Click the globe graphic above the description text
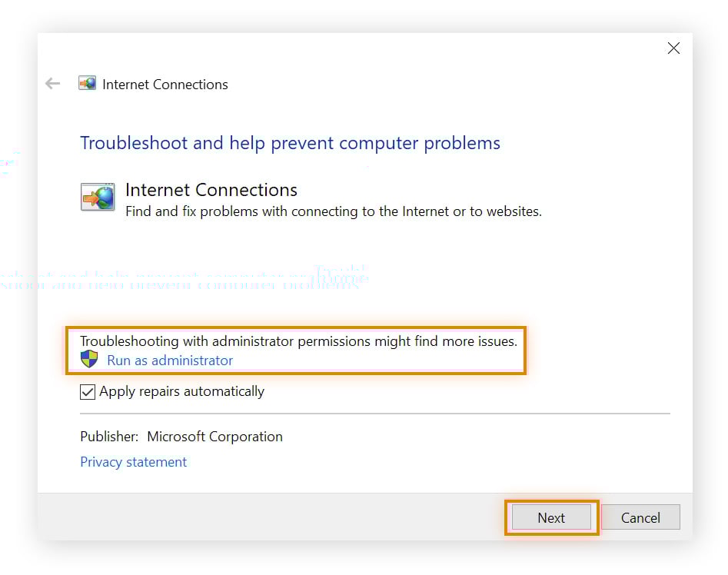Image resolution: width=728 pixels, height=575 pixels. (97, 197)
